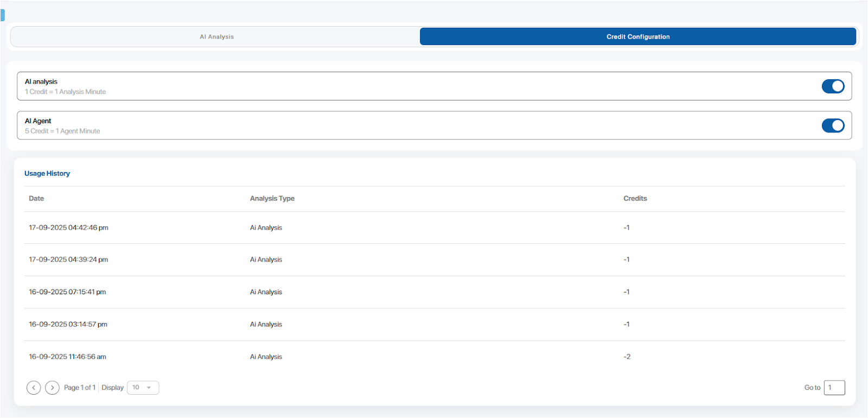Turn off the AI Agent toggle
This screenshot has height=418, width=868.
(832, 126)
